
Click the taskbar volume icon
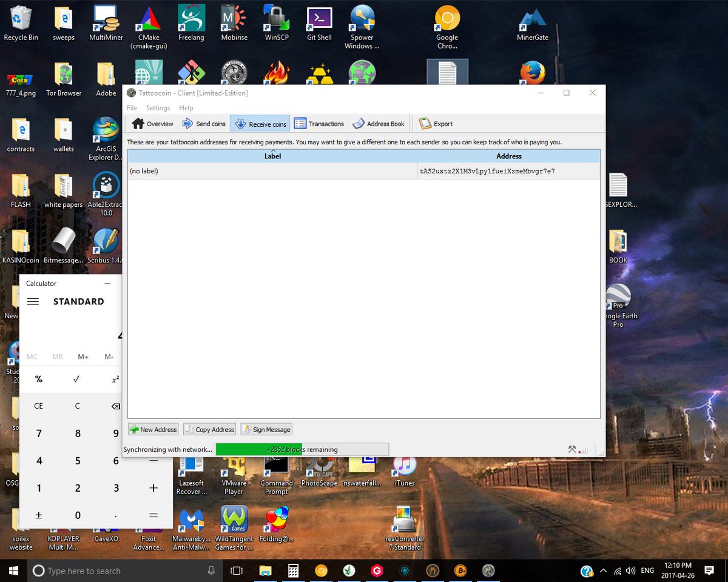tap(632, 570)
